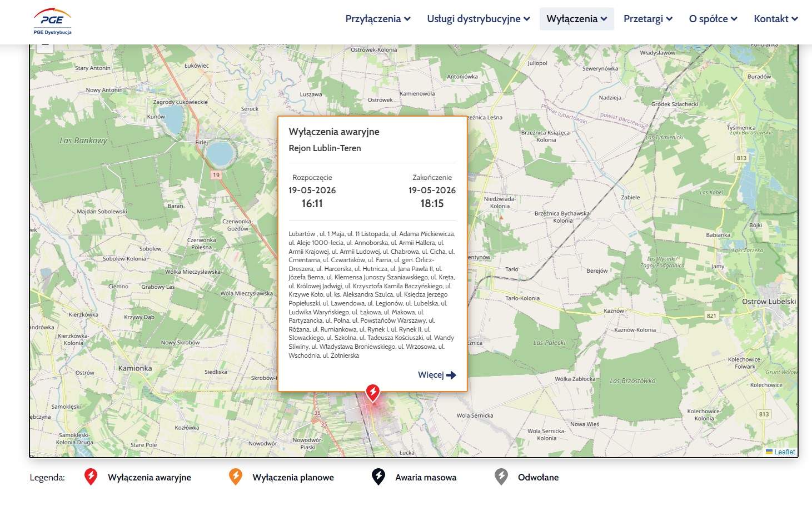Image resolution: width=812 pixels, height=511 pixels.
Task: Click the orange Wyłączenia planowe legend icon
Action: [236, 477]
